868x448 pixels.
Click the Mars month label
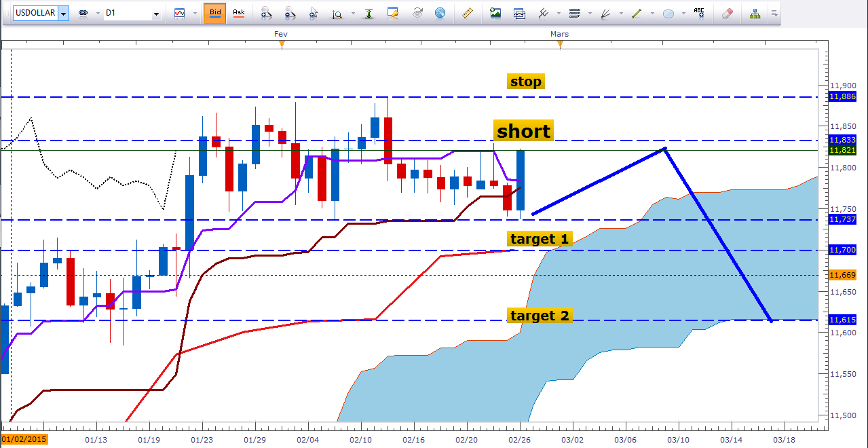click(x=560, y=33)
